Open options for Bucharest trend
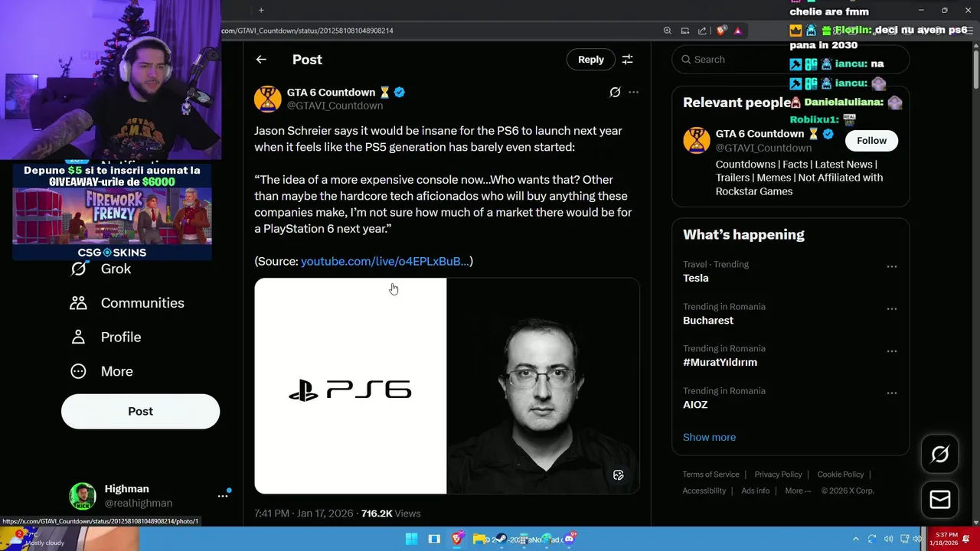 point(892,309)
